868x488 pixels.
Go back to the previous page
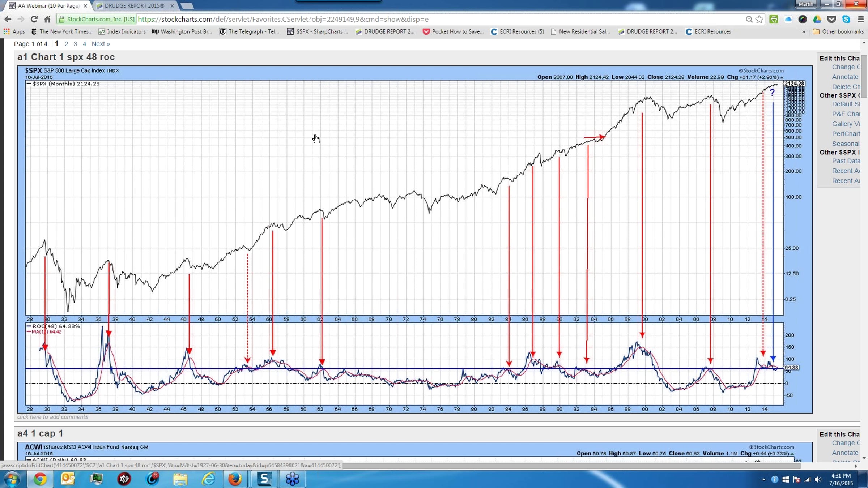(8, 19)
